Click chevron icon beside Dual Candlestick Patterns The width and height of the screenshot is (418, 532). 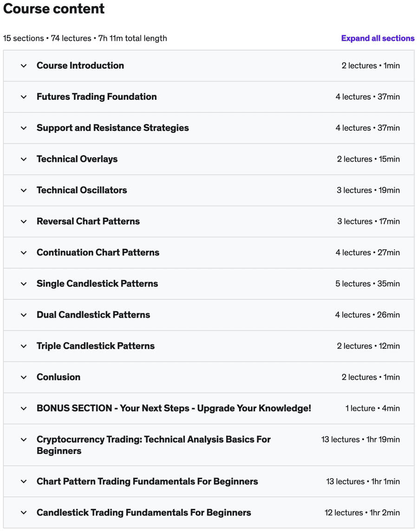click(24, 315)
